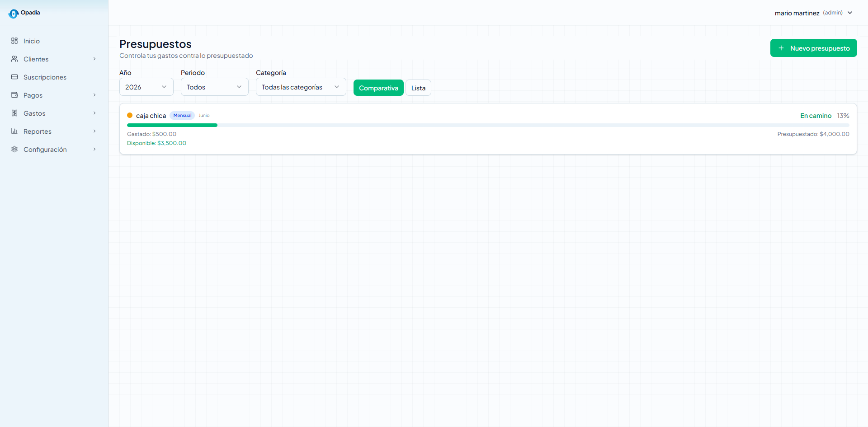Click the caja chica green progress bar
This screenshot has width=868, height=427.
[x=172, y=125]
